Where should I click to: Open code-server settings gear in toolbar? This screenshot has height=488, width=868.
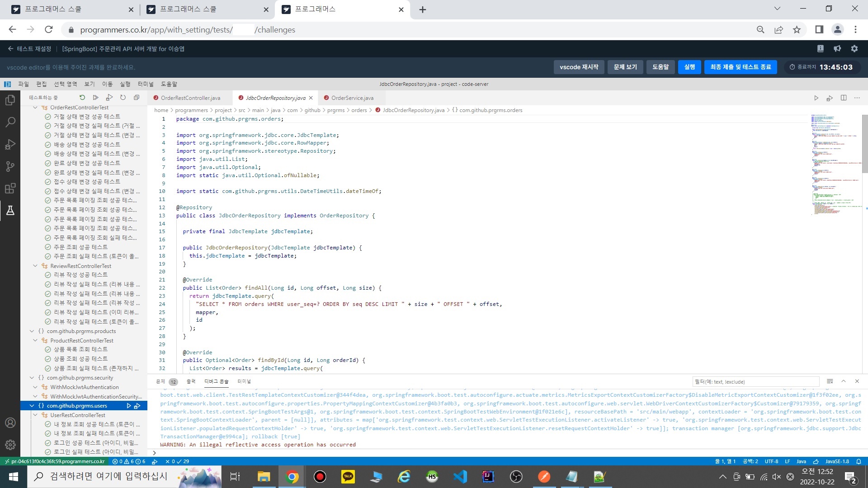pyautogui.click(x=854, y=49)
